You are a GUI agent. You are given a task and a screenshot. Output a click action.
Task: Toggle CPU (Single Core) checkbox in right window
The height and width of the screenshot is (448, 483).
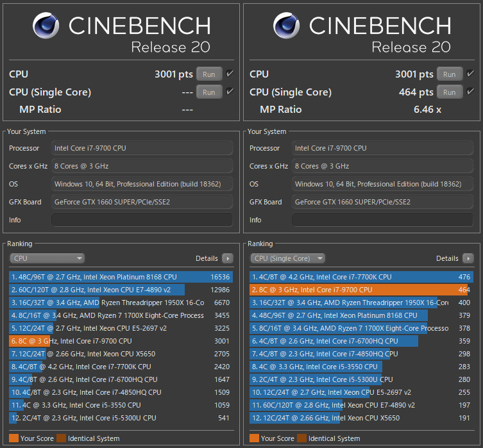tap(470, 92)
